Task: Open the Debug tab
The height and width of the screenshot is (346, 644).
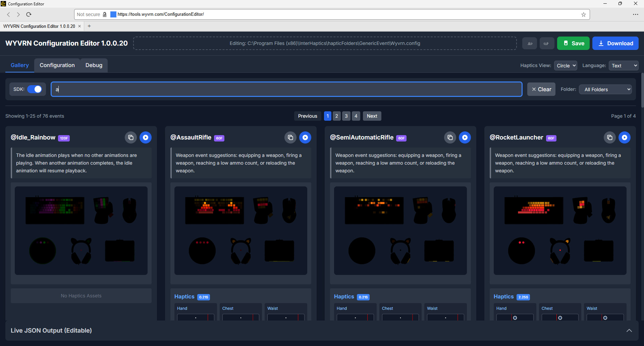Action: [x=94, y=65]
